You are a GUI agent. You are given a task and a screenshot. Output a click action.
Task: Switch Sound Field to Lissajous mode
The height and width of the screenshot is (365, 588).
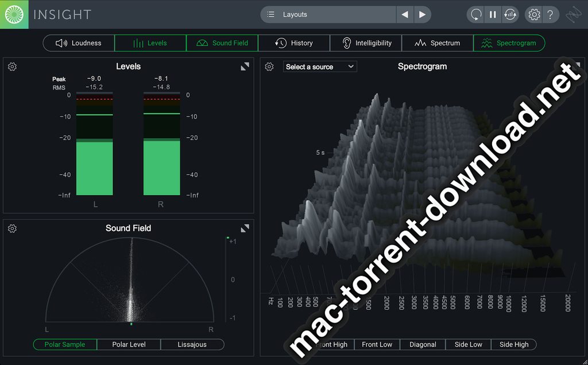pos(192,344)
